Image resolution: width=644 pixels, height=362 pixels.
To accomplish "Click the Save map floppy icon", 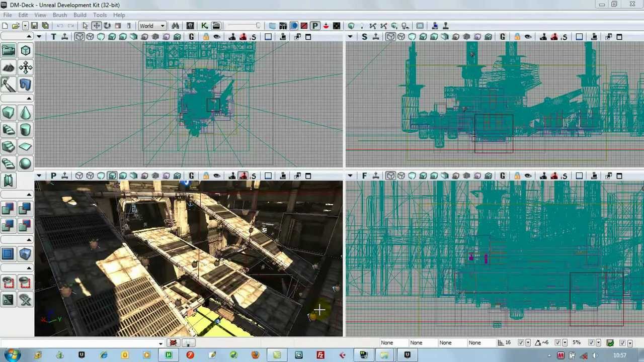I will click(x=34, y=26).
